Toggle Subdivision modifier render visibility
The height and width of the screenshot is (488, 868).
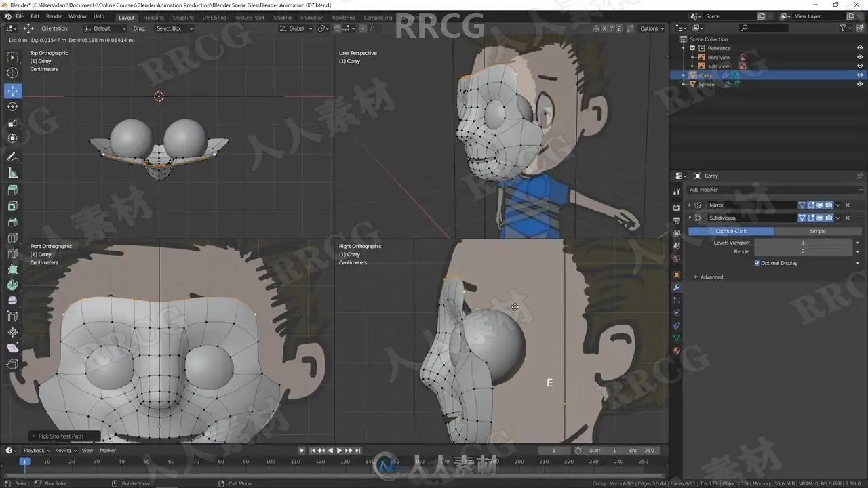pos(829,218)
